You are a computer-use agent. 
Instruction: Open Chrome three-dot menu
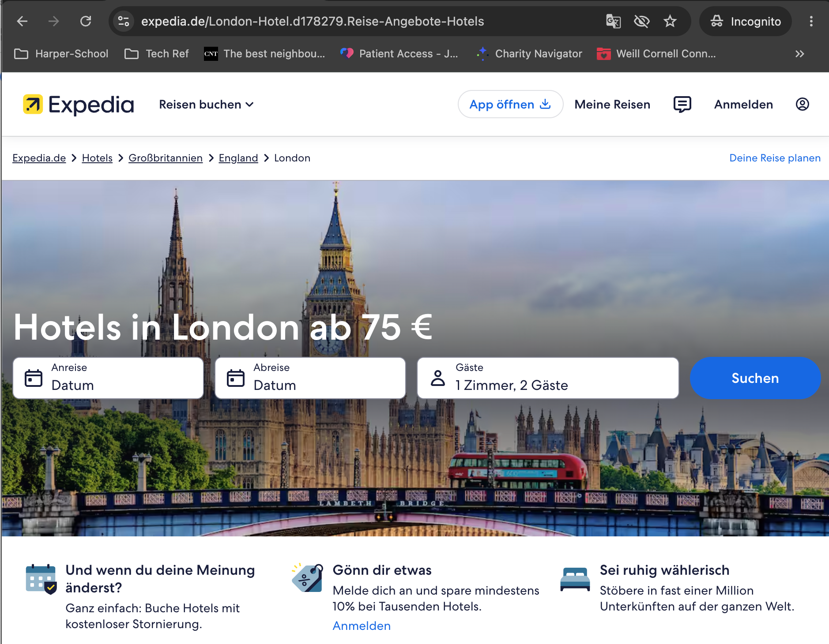[x=811, y=21]
